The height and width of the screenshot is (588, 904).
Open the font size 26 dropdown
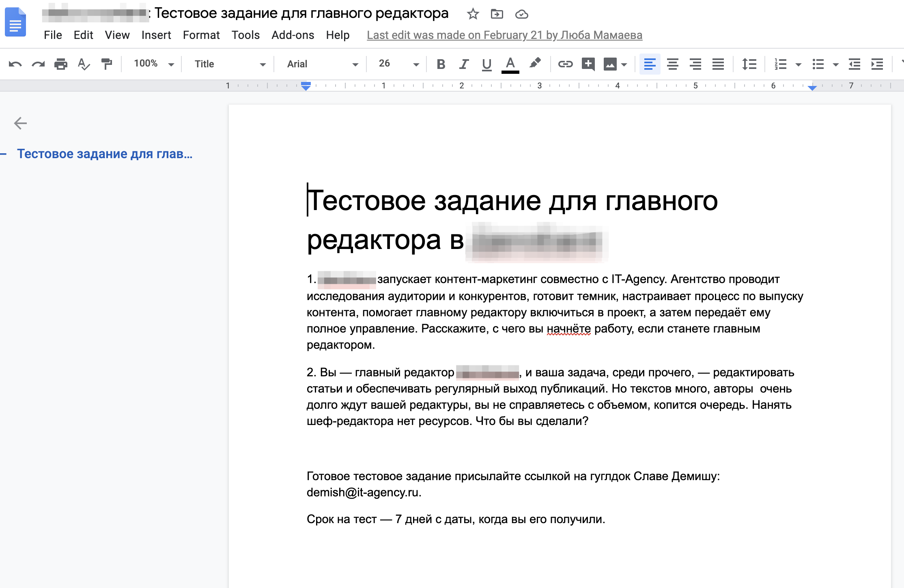click(x=398, y=64)
